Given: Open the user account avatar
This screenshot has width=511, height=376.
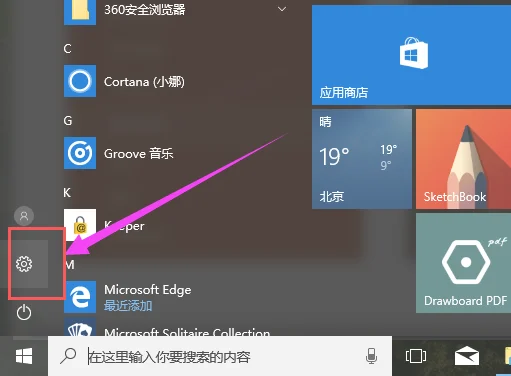Looking at the screenshot, I should [24, 216].
